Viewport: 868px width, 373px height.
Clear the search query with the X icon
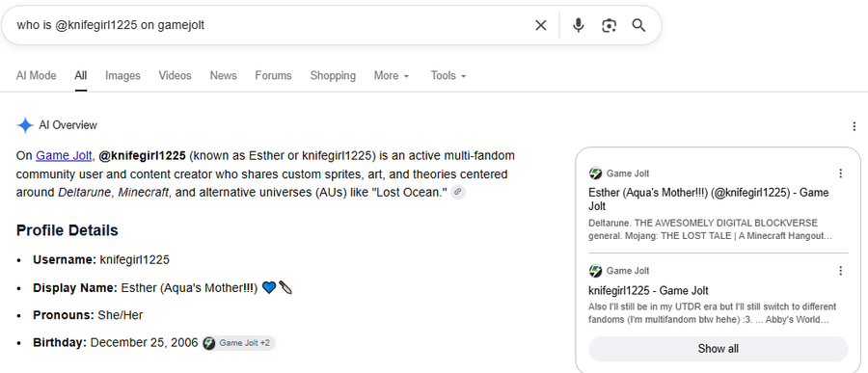[x=541, y=25]
